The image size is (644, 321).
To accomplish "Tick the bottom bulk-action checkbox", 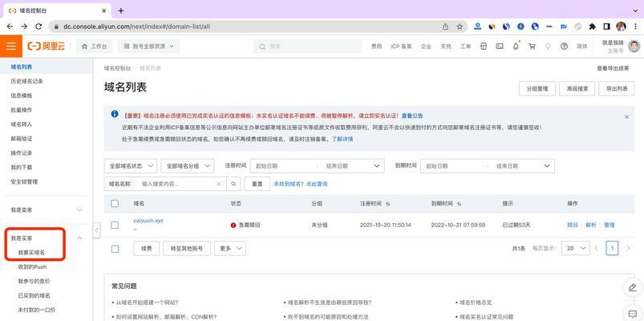I will tap(115, 249).
